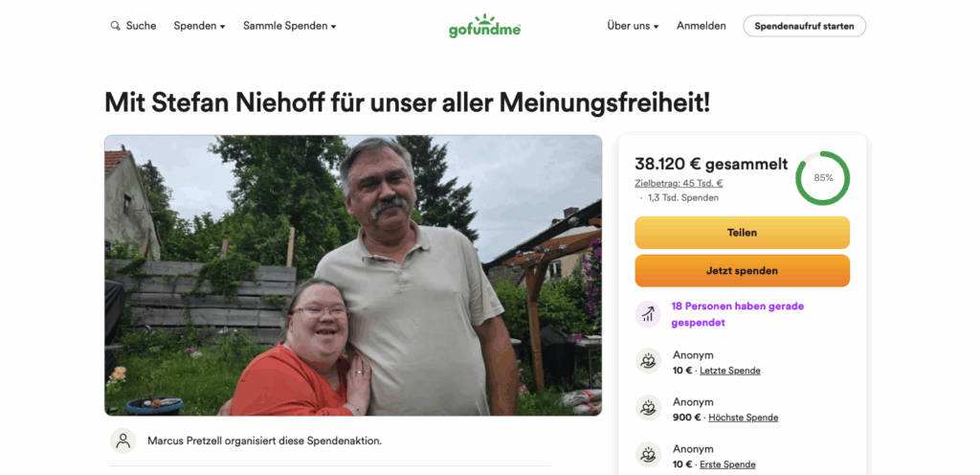Open the Höchste Spende link
This screenshot has width=980, height=475.
point(743,418)
